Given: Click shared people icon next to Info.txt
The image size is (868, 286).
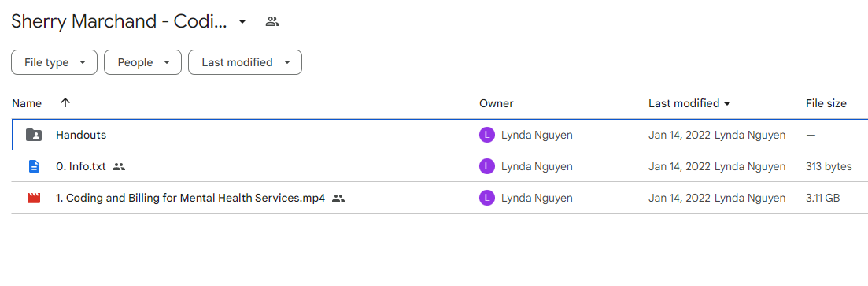Looking at the screenshot, I should (119, 166).
